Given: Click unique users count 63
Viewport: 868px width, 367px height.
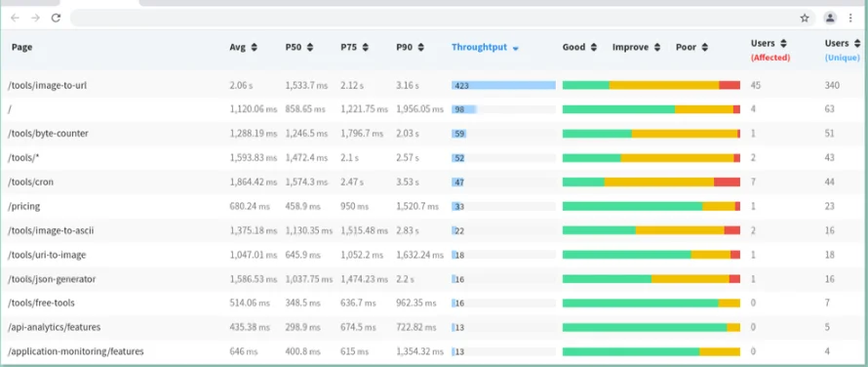Looking at the screenshot, I should click(829, 109).
